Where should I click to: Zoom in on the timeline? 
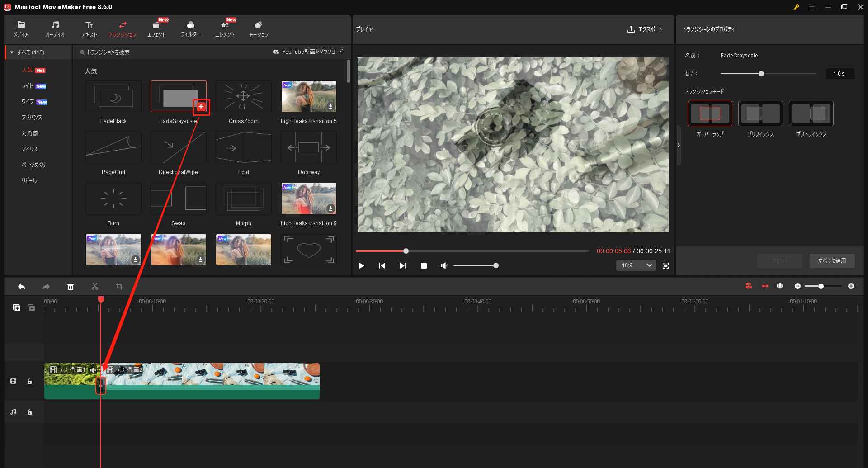click(852, 286)
